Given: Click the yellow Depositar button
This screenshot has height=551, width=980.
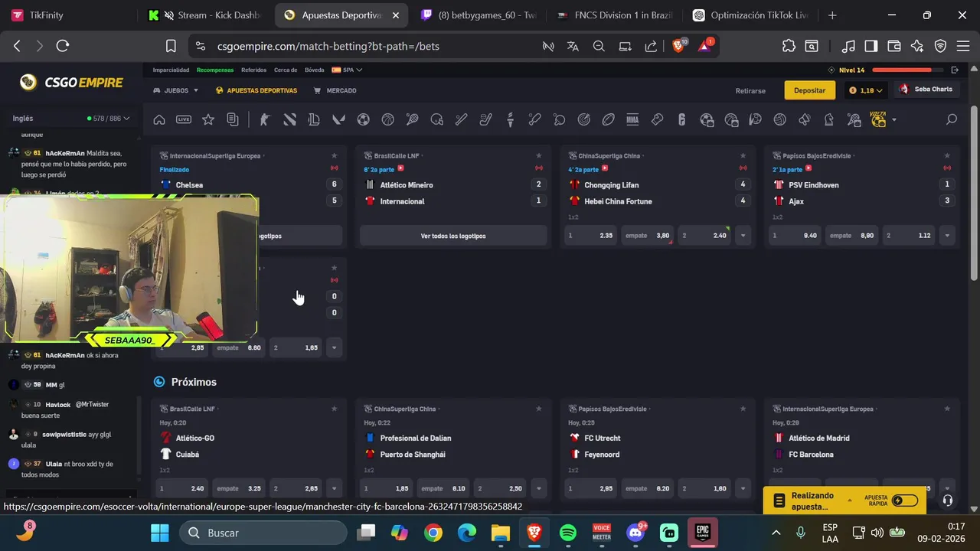Looking at the screenshot, I should tap(809, 90).
